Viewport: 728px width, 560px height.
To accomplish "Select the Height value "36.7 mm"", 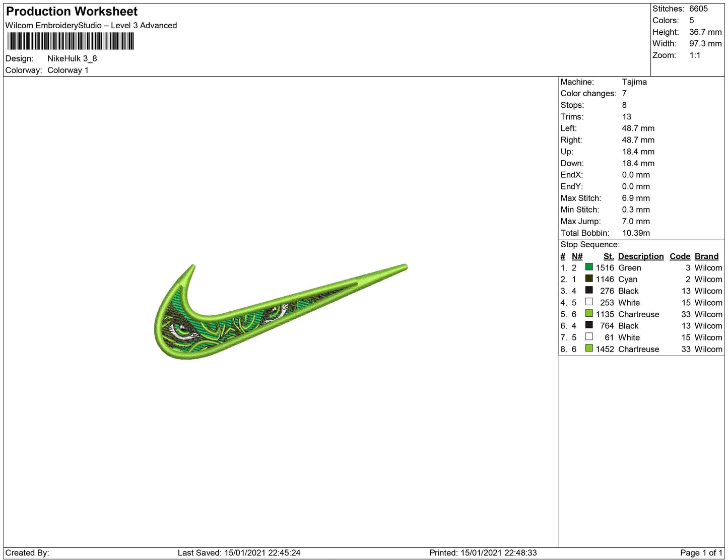I will (705, 32).
